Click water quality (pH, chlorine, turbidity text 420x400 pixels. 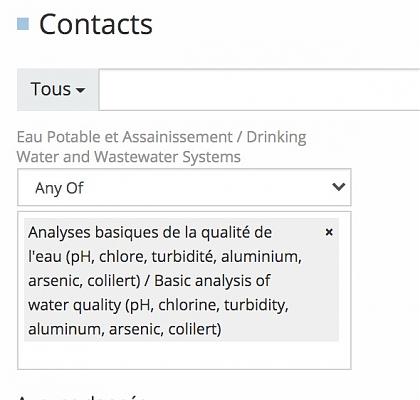158,305
